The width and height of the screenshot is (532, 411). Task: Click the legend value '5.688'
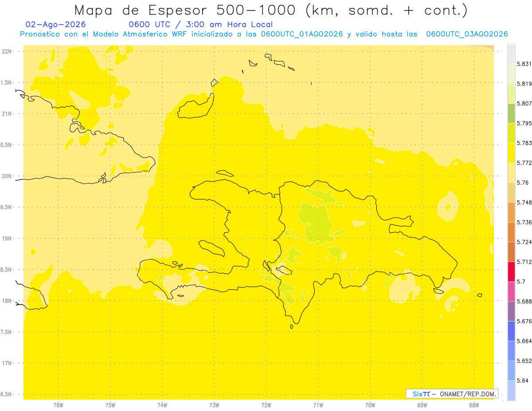(524, 301)
